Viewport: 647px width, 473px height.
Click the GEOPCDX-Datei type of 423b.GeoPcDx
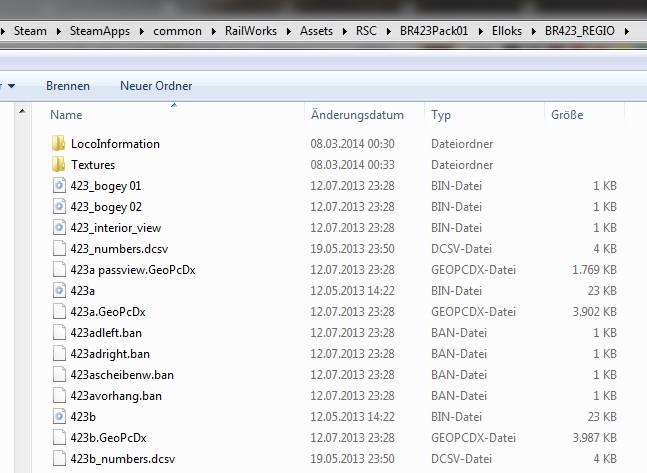pos(473,438)
